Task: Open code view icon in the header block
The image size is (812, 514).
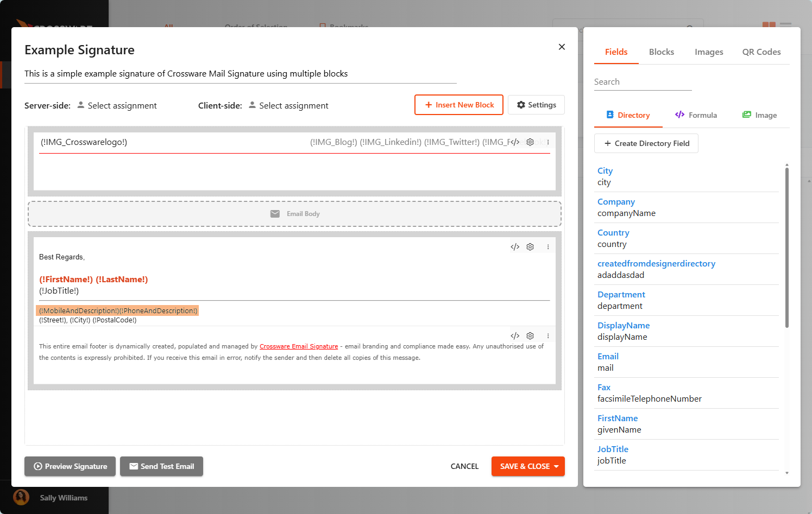Action: coord(515,142)
